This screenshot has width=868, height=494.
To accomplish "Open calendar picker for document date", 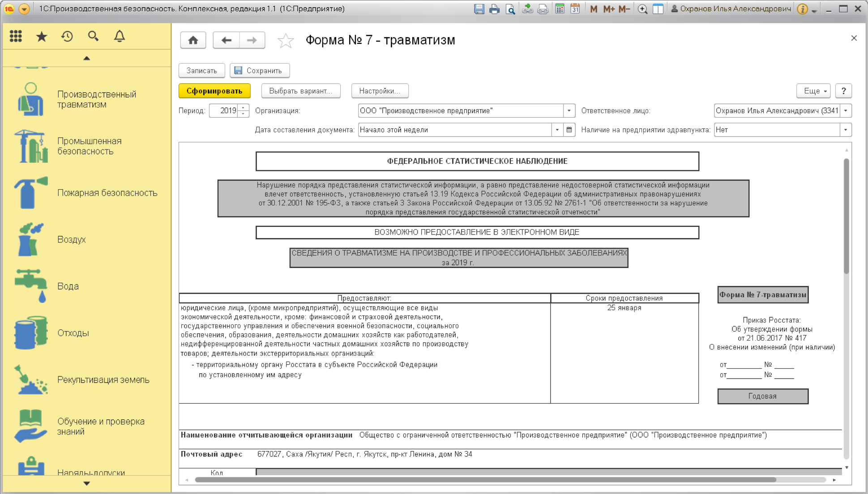I will pyautogui.click(x=569, y=130).
